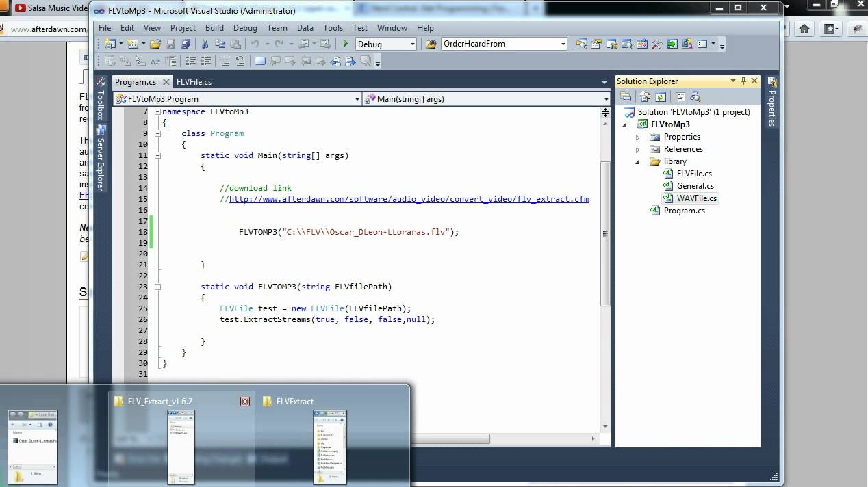Click the Add New Item toolbar icon

coord(132,44)
